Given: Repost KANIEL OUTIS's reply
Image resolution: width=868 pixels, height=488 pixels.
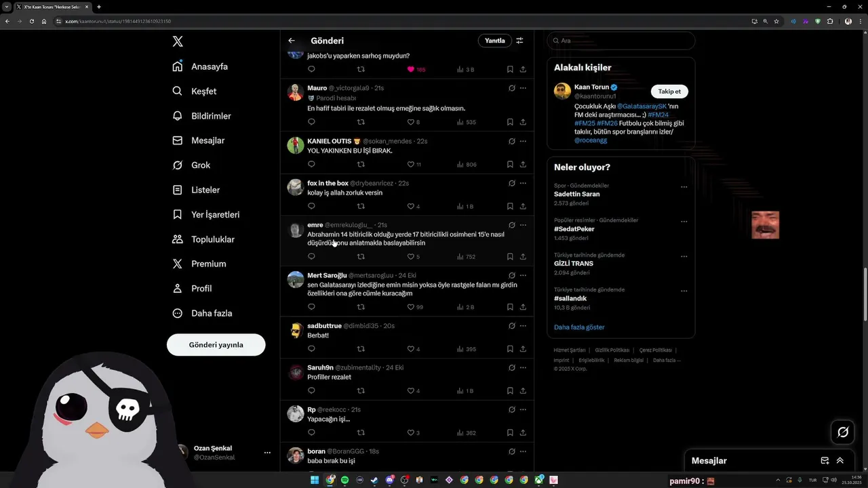Looking at the screenshot, I should [361, 164].
